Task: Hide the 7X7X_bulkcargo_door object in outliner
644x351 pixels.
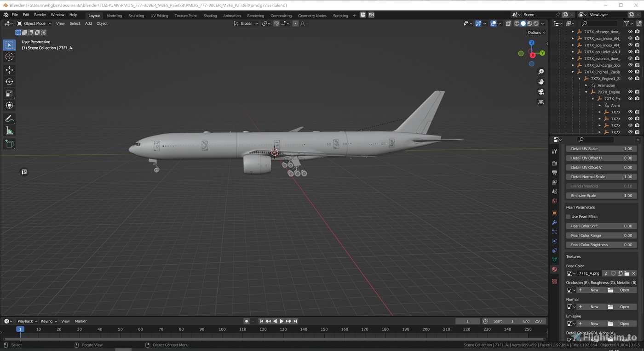Action: [630, 65]
